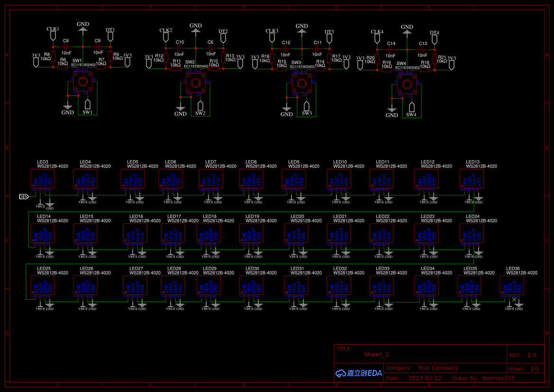554x392 pixels.
Task: Select the LED13 WS2812B component body
Action: 472,180
